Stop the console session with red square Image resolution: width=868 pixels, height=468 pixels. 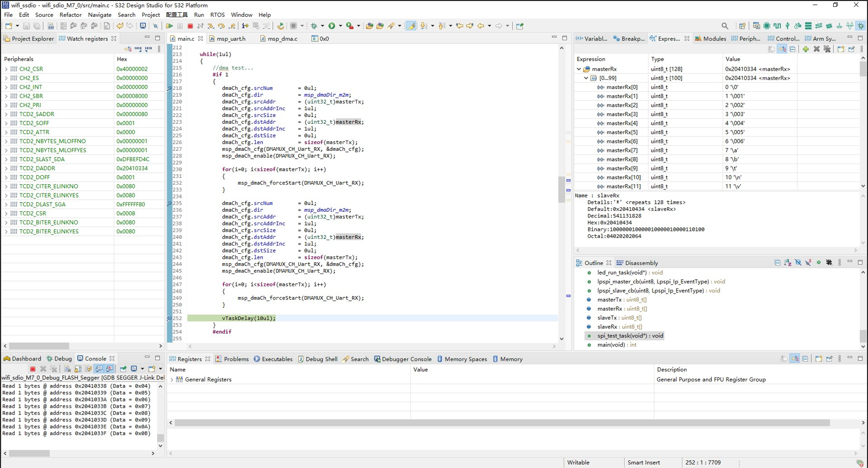point(32,369)
